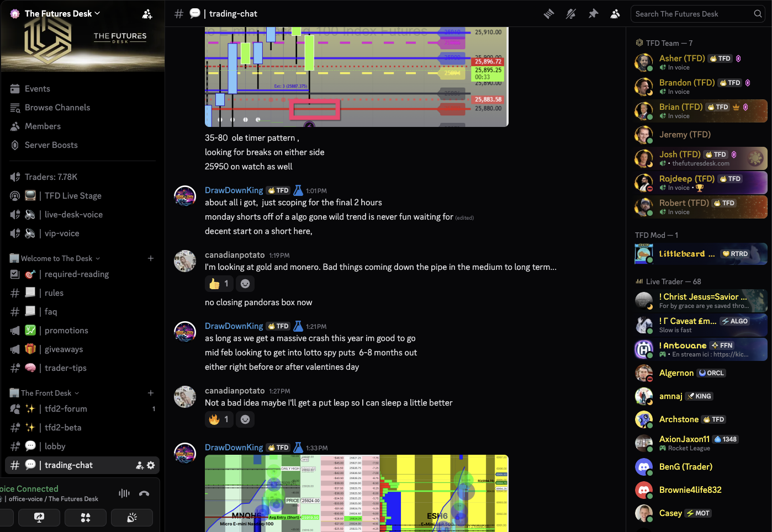Viewport: 772px width, 532px height.
Task: Open pinned messages with the pin icon
Action: [x=593, y=14]
